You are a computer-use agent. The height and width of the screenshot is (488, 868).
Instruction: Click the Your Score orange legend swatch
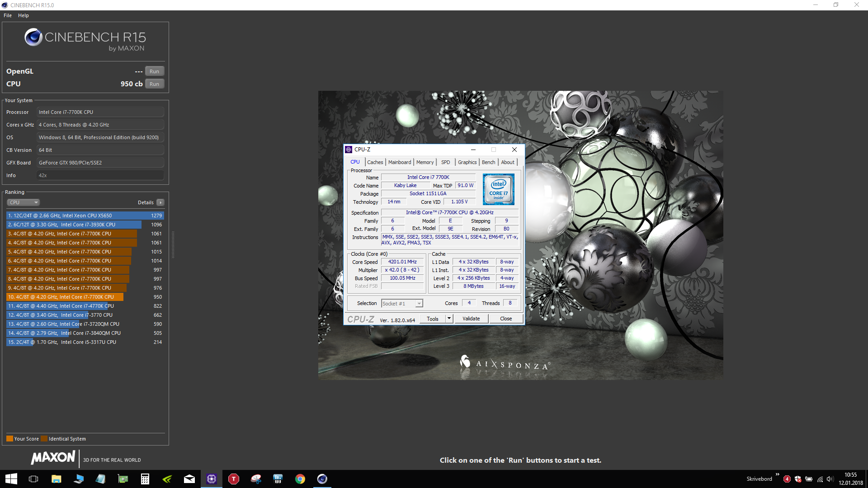click(x=9, y=439)
